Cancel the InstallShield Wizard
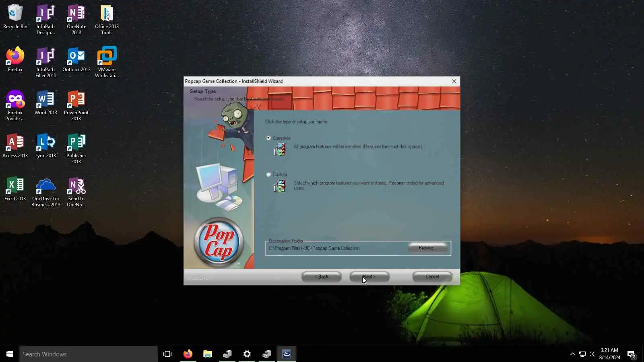644x362 pixels. click(x=432, y=277)
